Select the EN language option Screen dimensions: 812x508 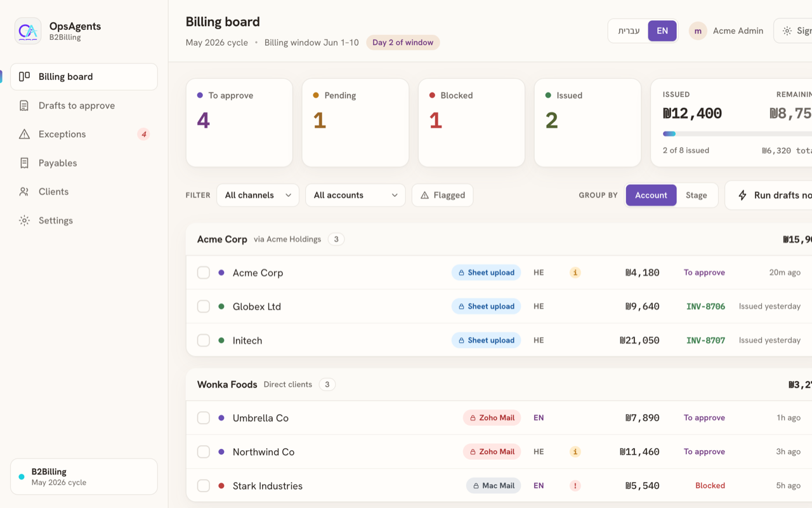(x=662, y=30)
